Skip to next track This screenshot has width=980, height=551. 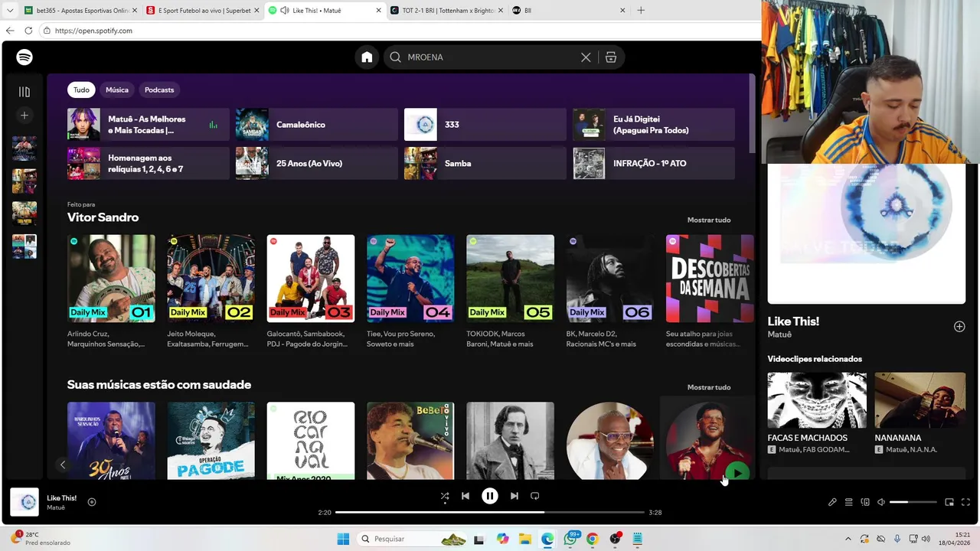point(514,496)
